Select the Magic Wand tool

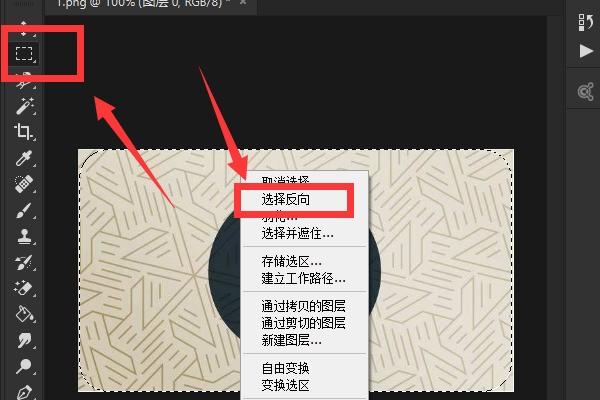tap(24, 106)
